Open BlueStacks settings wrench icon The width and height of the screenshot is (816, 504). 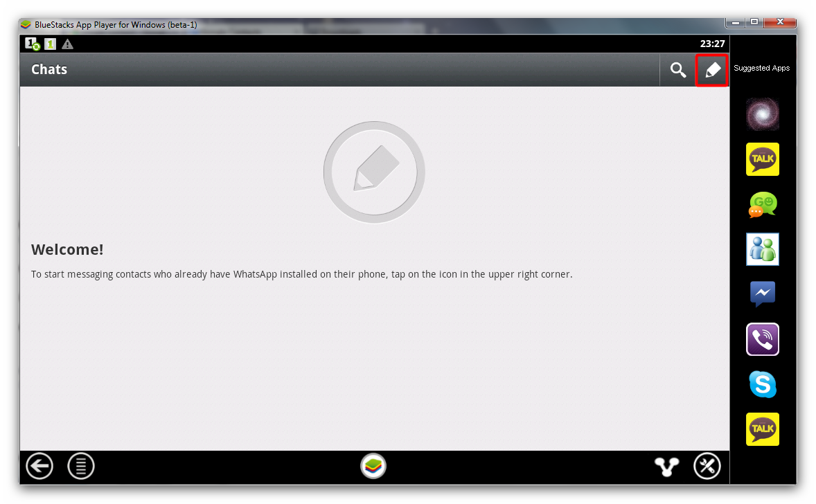pos(707,466)
